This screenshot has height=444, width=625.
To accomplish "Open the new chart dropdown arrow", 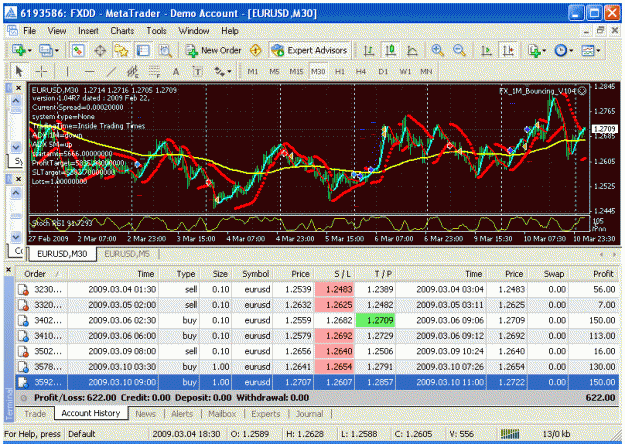I will pos(30,51).
